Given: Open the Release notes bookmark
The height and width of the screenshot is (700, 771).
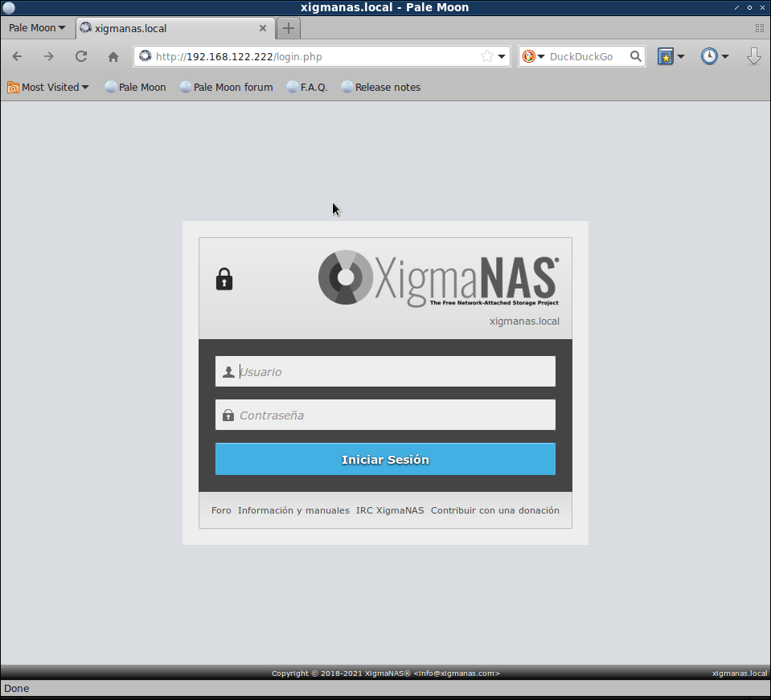Looking at the screenshot, I should [x=381, y=87].
